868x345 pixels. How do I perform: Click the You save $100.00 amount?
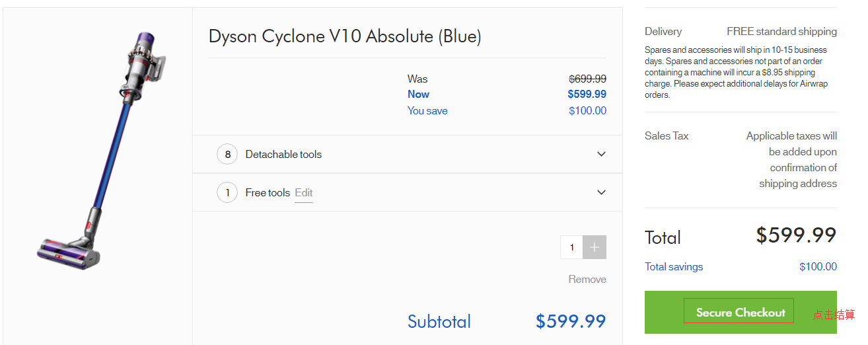tap(587, 111)
